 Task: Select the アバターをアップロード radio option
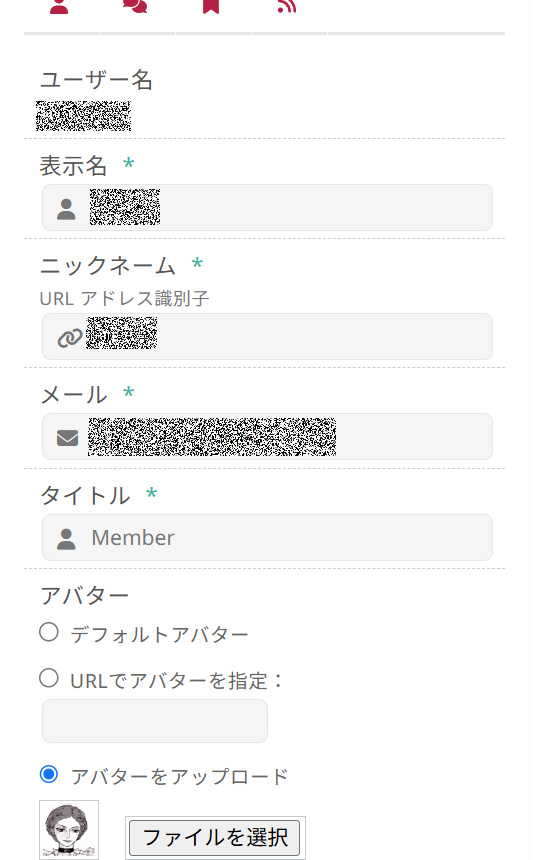pyautogui.click(x=49, y=774)
